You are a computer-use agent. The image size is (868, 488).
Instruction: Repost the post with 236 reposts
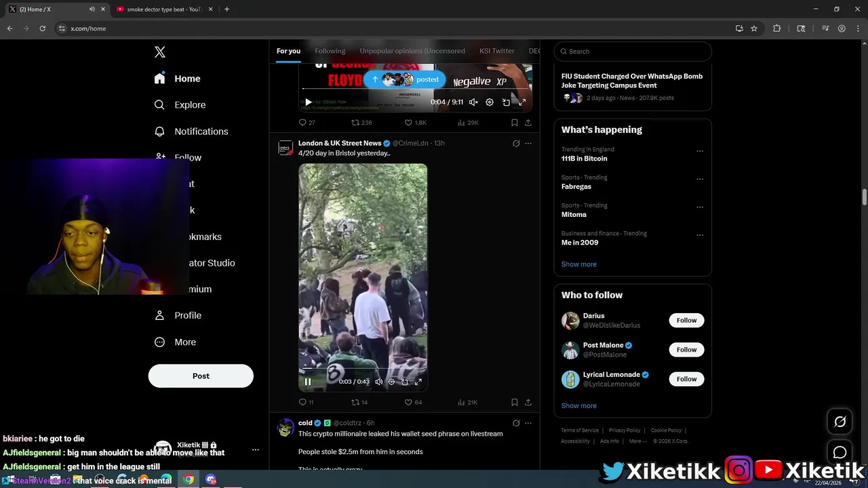click(361, 123)
